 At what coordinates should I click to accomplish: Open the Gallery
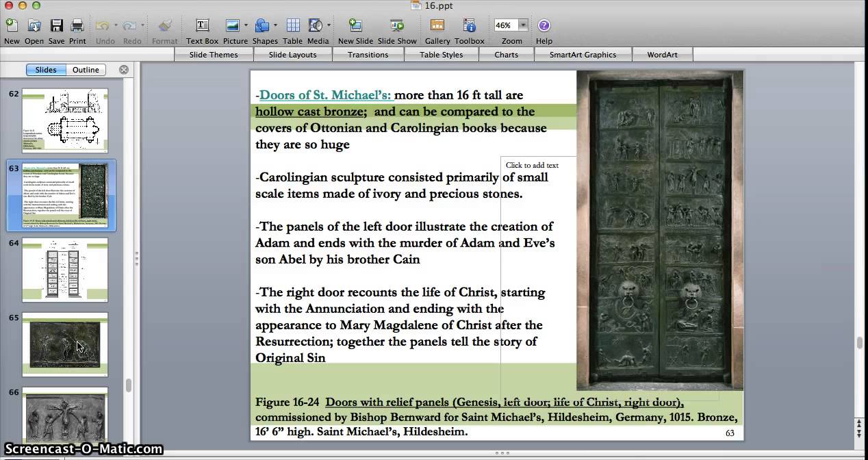coord(437,25)
